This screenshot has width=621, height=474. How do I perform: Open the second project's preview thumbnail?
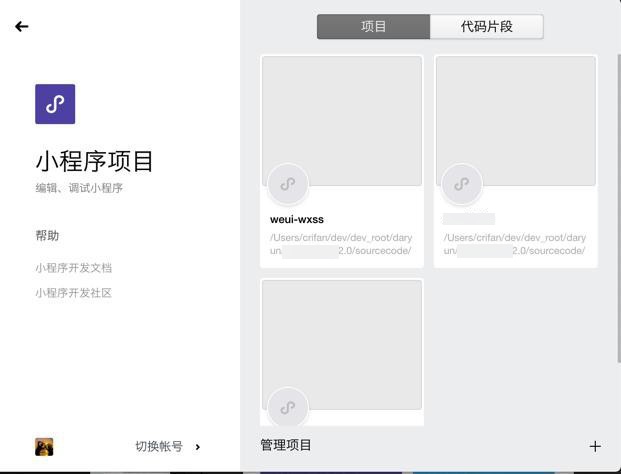pos(516,121)
